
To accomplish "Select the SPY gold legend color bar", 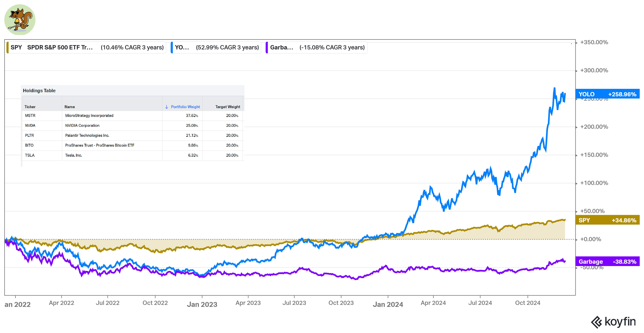I will (x=8, y=48).
